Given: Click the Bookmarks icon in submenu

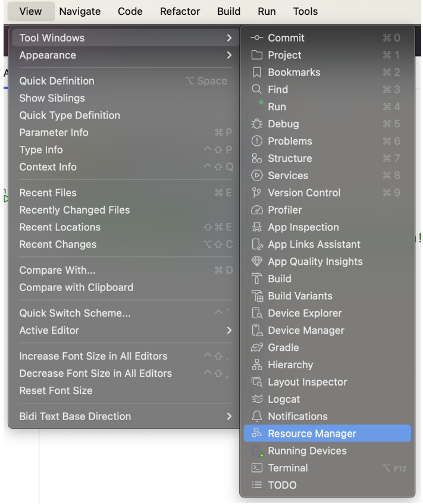Looking at the screenshot, I should click(257, 73).
